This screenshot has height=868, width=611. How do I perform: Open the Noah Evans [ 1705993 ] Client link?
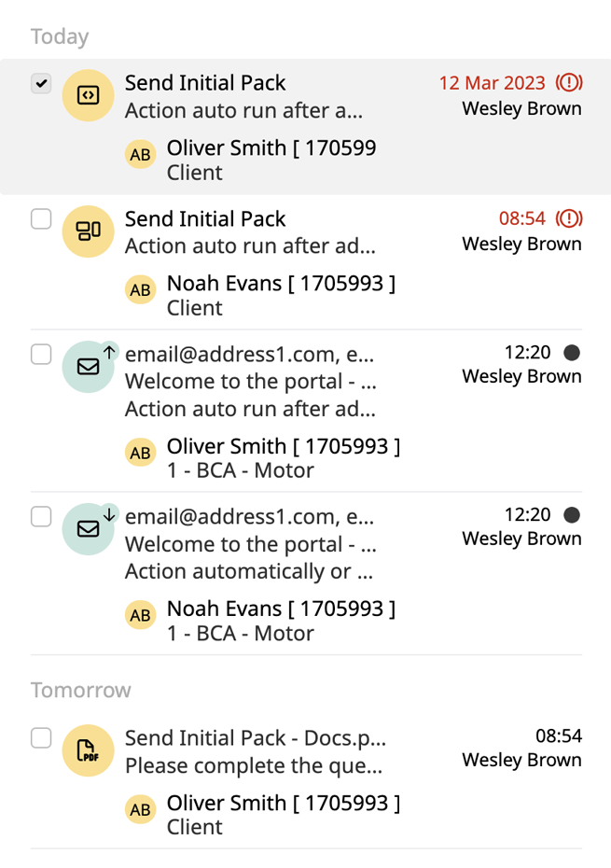(281, 295)
